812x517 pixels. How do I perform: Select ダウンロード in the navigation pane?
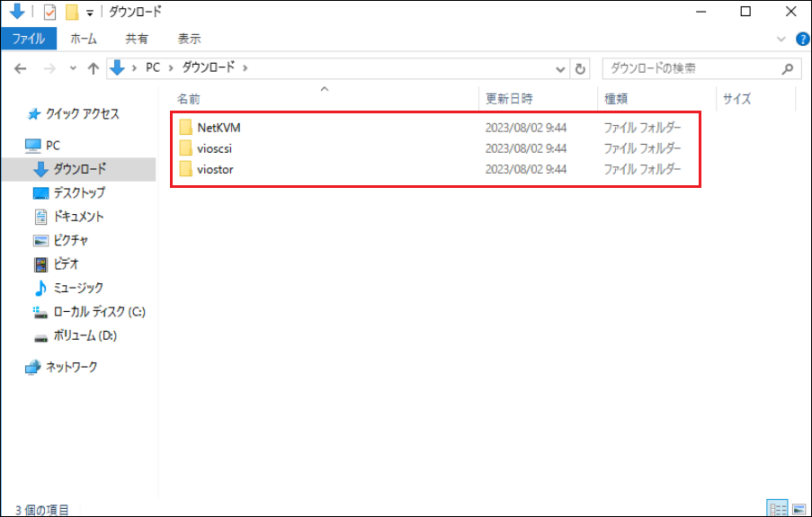[80, 169]
